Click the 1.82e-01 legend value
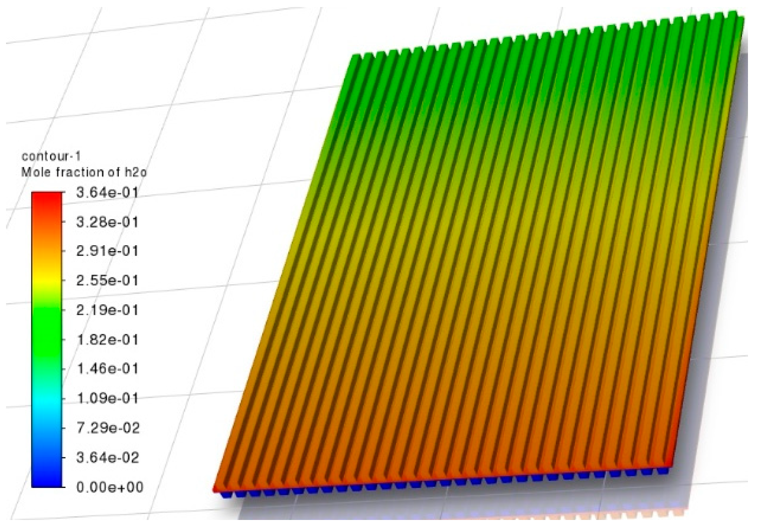757x532 pixels. [107, 340]
